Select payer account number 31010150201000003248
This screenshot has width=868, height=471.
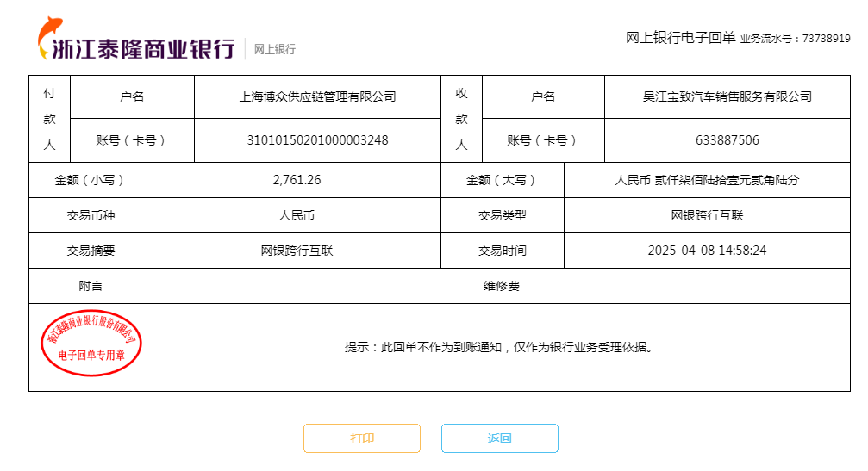317,140
